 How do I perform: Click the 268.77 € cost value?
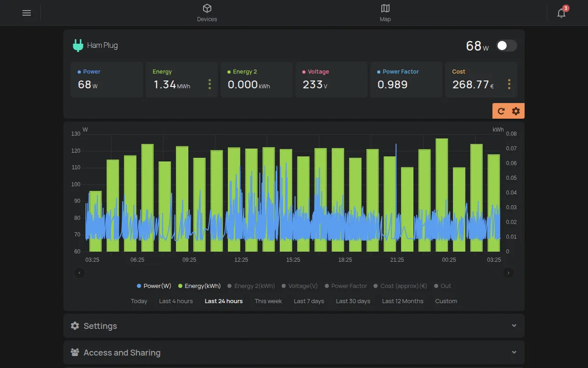tap(473, 85)
